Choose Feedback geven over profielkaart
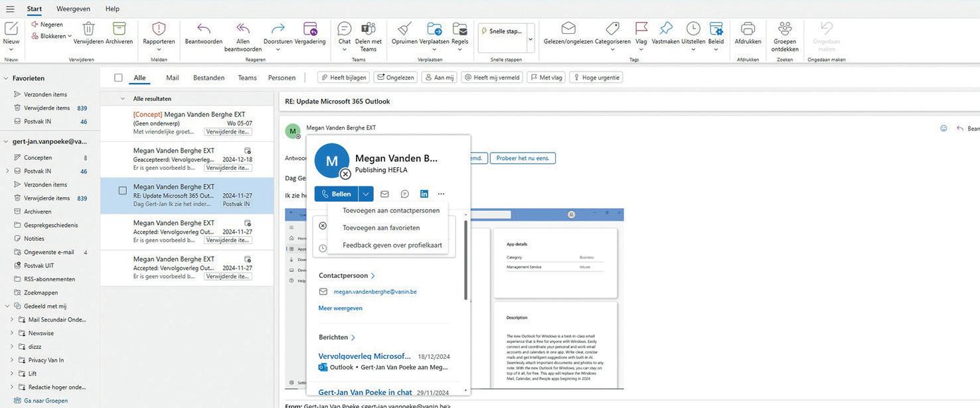Viewport: 980px width, 408px height. click(x=392, y=245)
